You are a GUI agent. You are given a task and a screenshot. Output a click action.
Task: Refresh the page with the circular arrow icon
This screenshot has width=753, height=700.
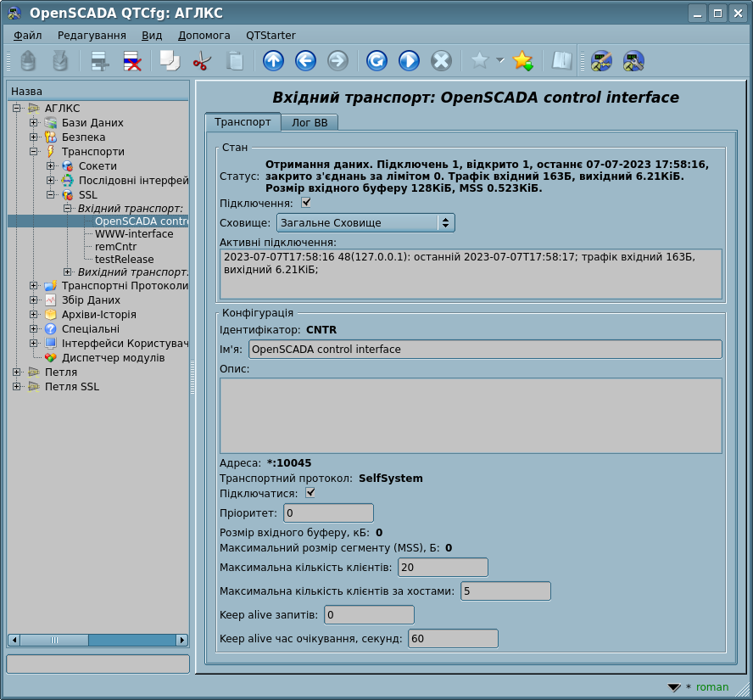click(x=376, y=61)
